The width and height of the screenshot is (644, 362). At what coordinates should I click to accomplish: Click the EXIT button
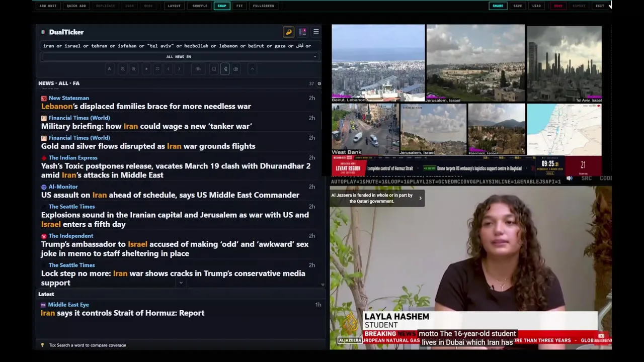pyautogui.click(x=600, y=6)
